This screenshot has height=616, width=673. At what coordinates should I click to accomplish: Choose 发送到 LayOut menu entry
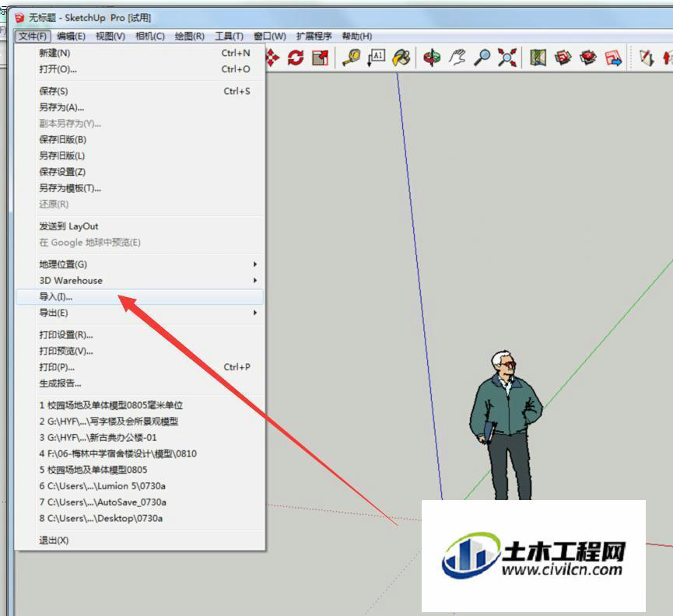tap(139, 226)
